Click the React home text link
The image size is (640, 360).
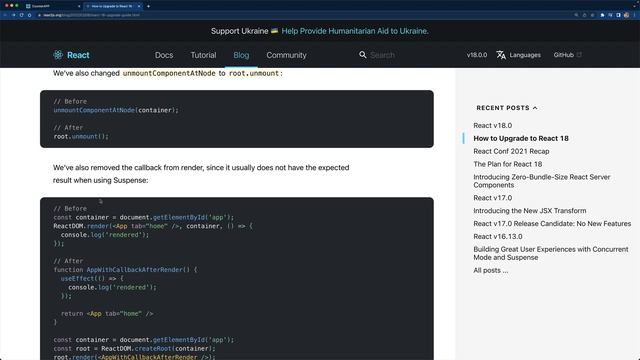coord(78,55)
